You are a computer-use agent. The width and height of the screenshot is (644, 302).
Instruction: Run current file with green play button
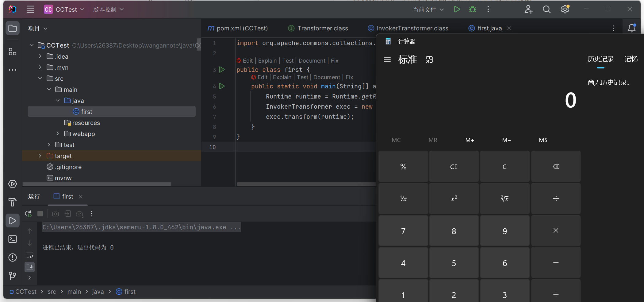[x=457, y=10]
